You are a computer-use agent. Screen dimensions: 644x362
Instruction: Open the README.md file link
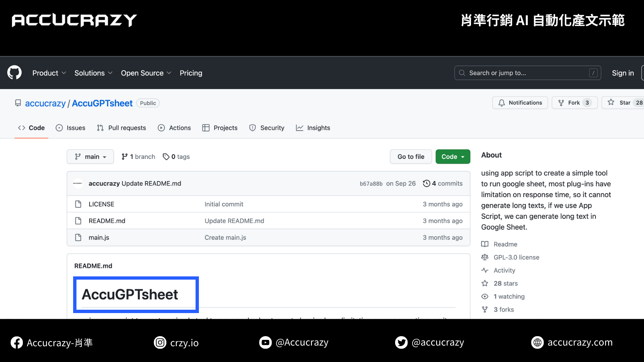(107, 221)
